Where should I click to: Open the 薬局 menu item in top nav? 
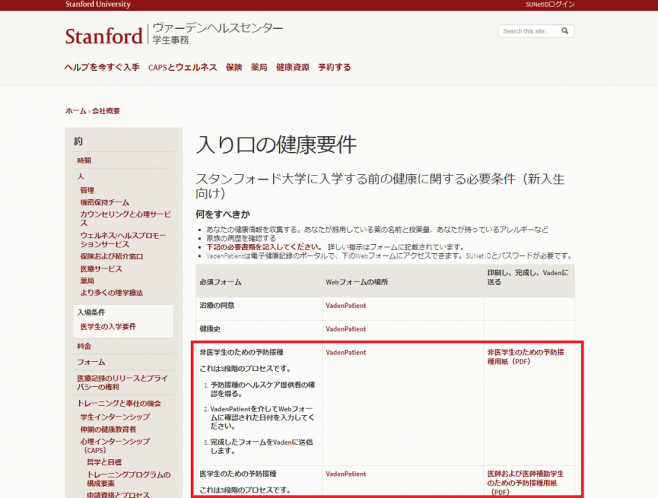pyautogui.click(x=259, y=67)
